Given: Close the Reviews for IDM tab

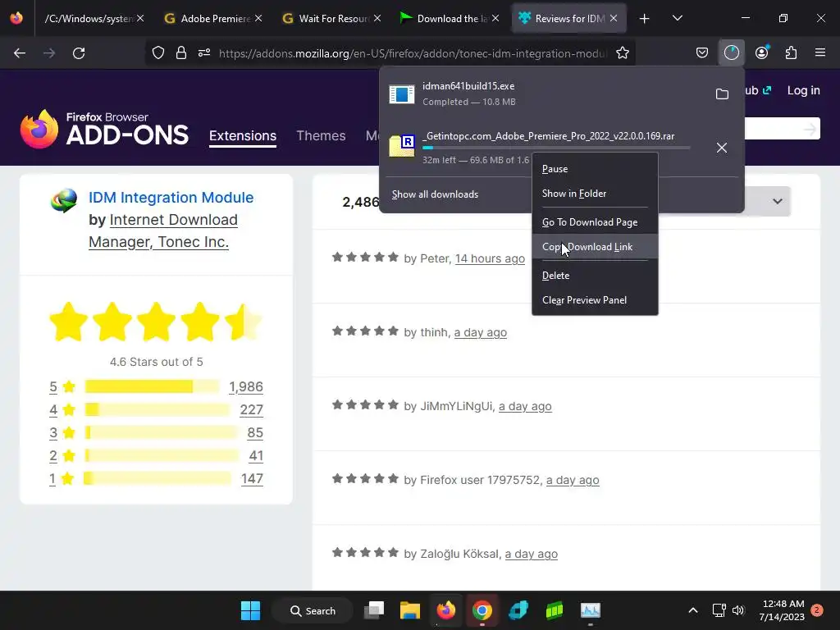Looking at the screenshot, I should pyautogui.click(x=614, y=19).
